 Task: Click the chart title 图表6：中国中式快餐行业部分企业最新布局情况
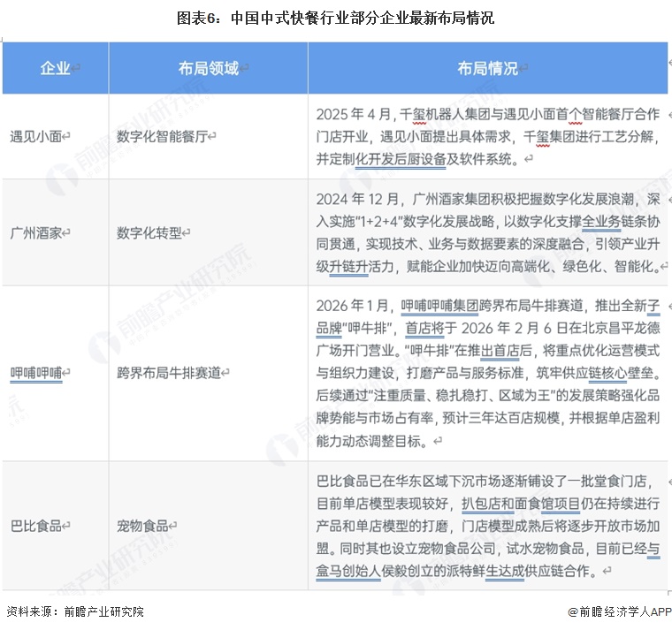336,18
